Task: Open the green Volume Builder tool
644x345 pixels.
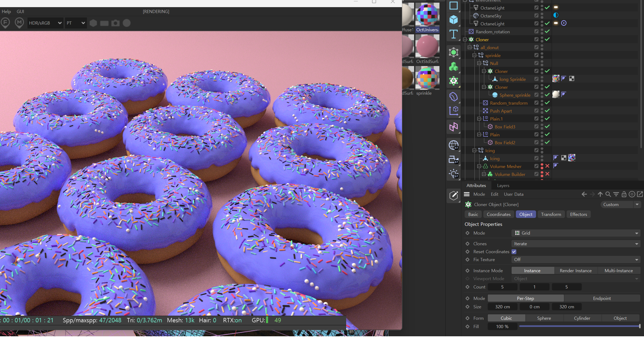Action: click(453, 67)
